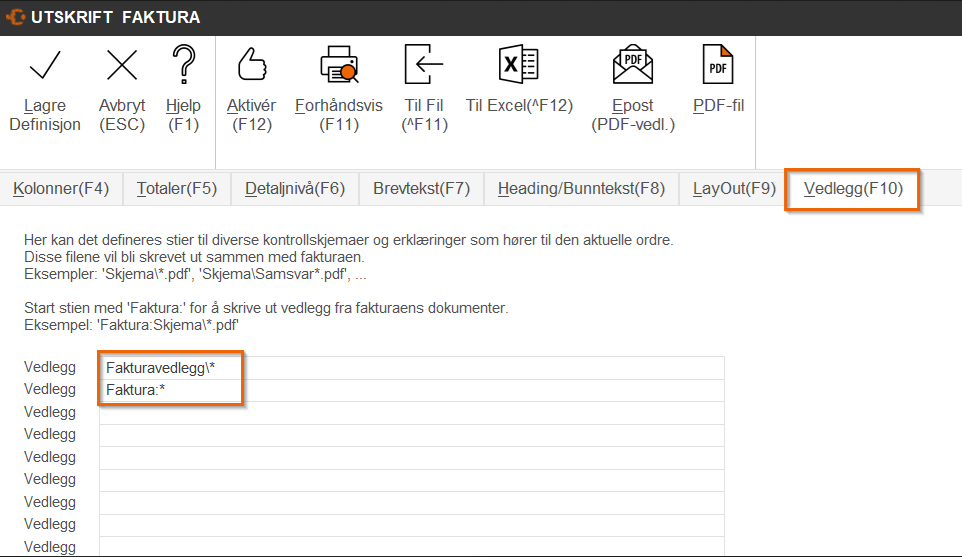Go to the Detaljnivå(F6) tab
The image size is (962, 557).
tap(294, 189)
